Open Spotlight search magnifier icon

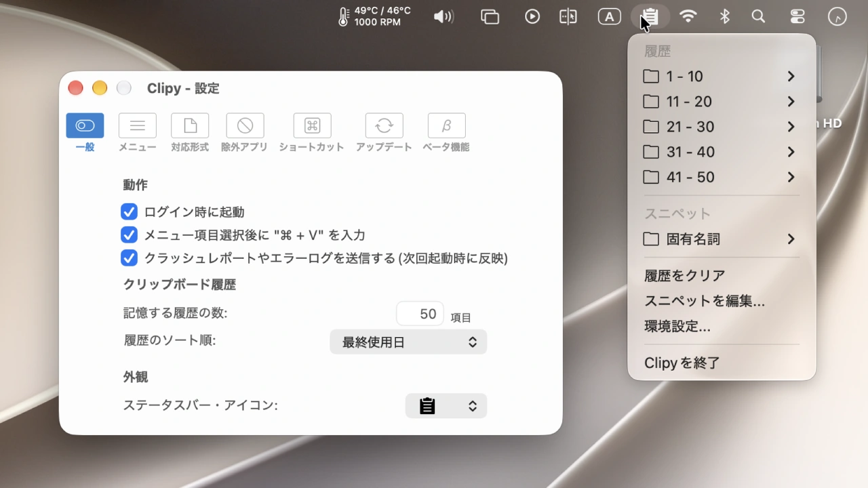tap(759, 16)
